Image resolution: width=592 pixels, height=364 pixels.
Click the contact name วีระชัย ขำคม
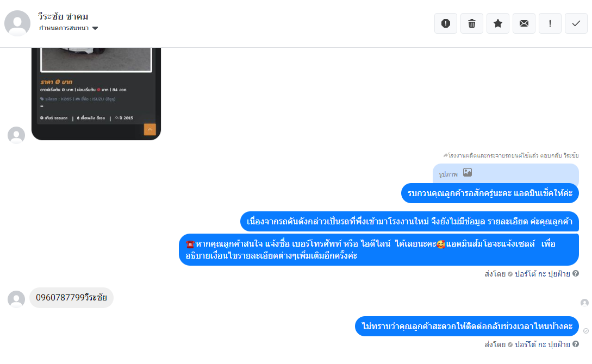coord(63,17)
